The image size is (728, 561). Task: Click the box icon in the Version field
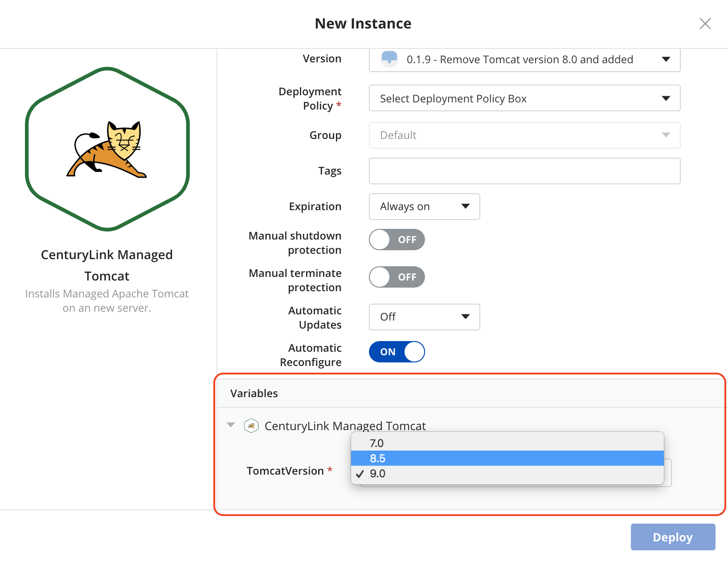[389, 59]
